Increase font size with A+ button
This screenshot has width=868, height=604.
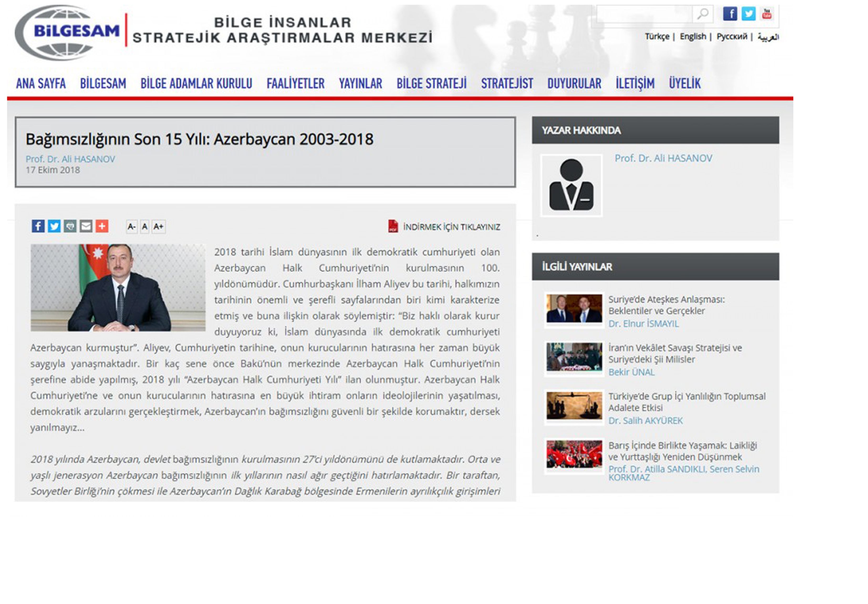click(x=158, y=226)
